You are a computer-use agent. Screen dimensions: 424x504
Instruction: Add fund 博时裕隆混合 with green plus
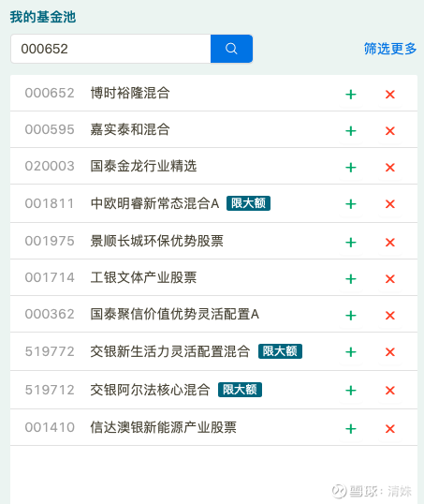point(351,95)
